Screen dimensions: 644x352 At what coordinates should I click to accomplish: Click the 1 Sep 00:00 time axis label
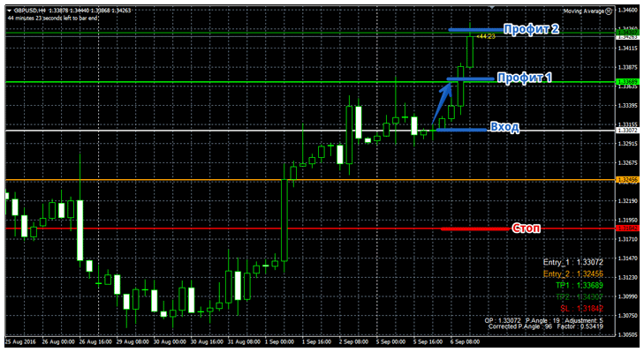tap(279, 341)
